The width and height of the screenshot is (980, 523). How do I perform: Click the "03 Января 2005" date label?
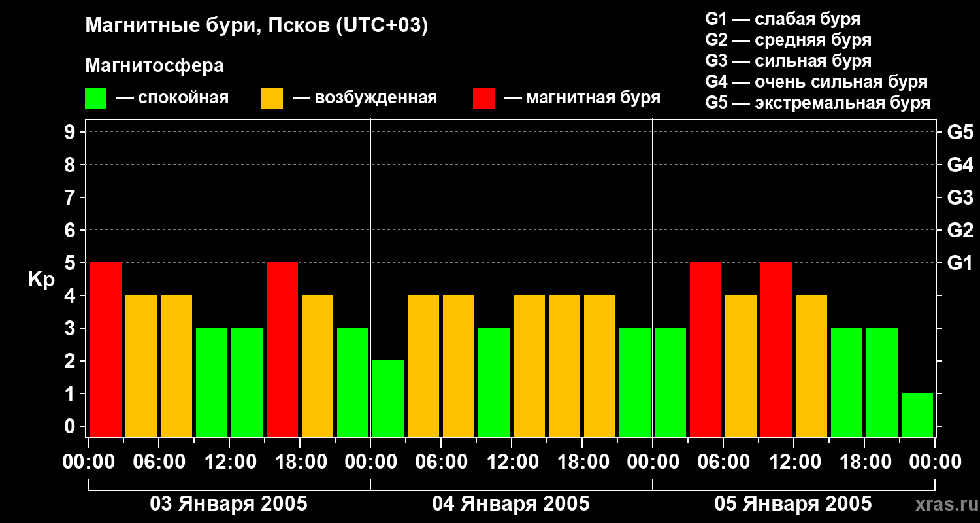[x=229, y=504]
